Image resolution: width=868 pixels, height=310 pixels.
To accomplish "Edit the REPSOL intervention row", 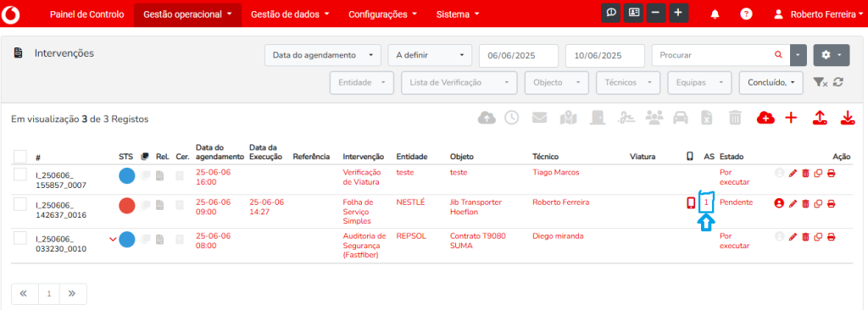I will [x=793, y=237].
